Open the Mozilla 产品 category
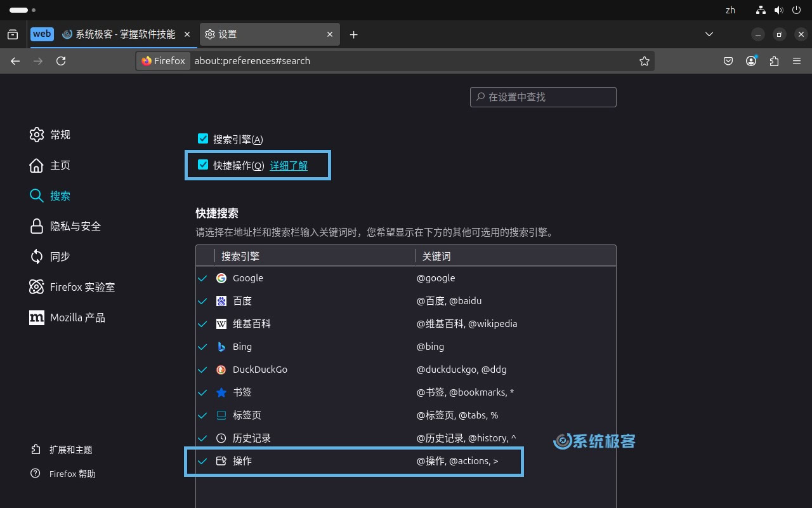Screen dimensions: 812x508 point(67,317)
